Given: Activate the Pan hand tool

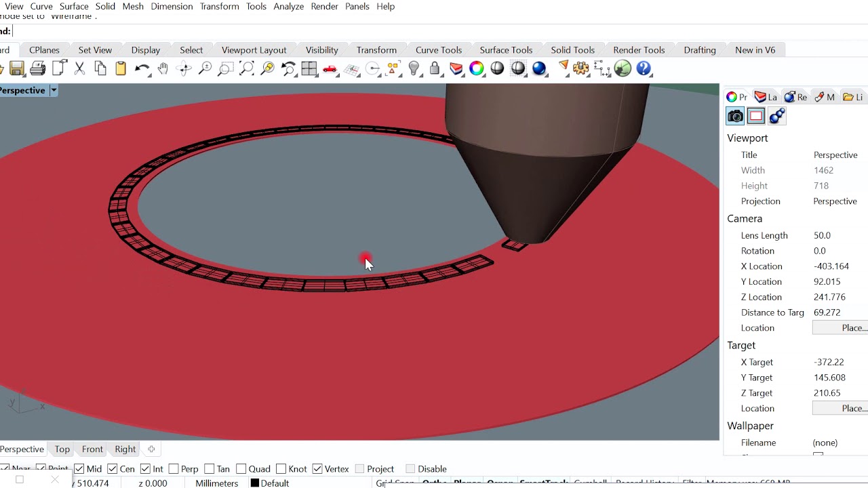Looking at the screenshot, I should (x=163, y=68).
